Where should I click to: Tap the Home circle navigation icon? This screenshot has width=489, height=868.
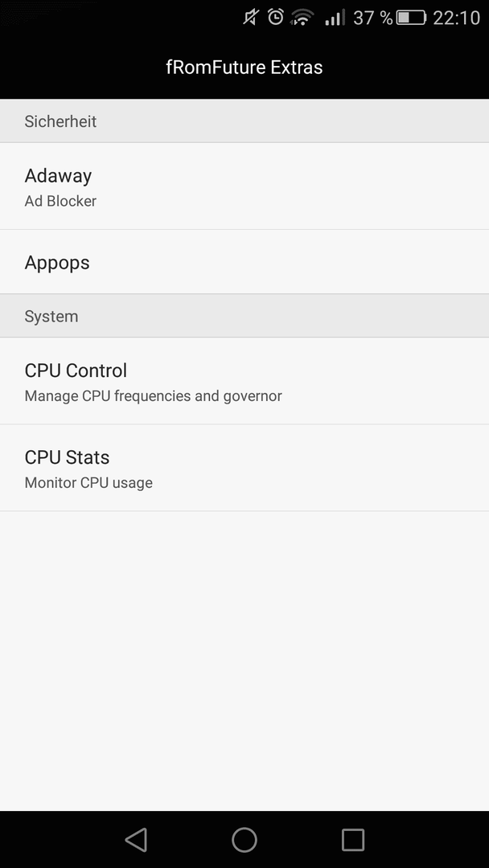[x=244, y=839]
